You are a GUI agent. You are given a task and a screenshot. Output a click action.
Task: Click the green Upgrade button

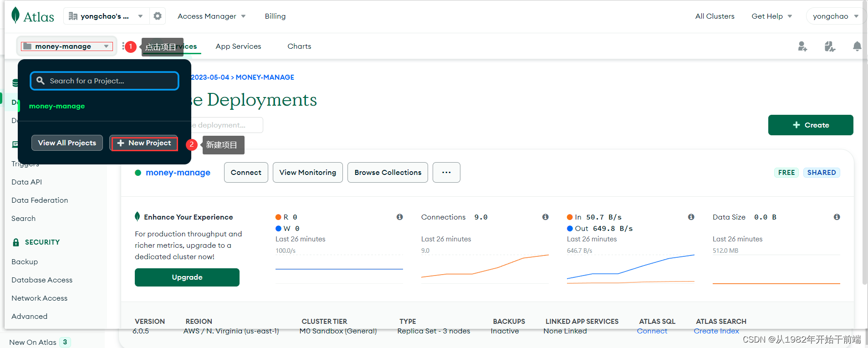187,277
